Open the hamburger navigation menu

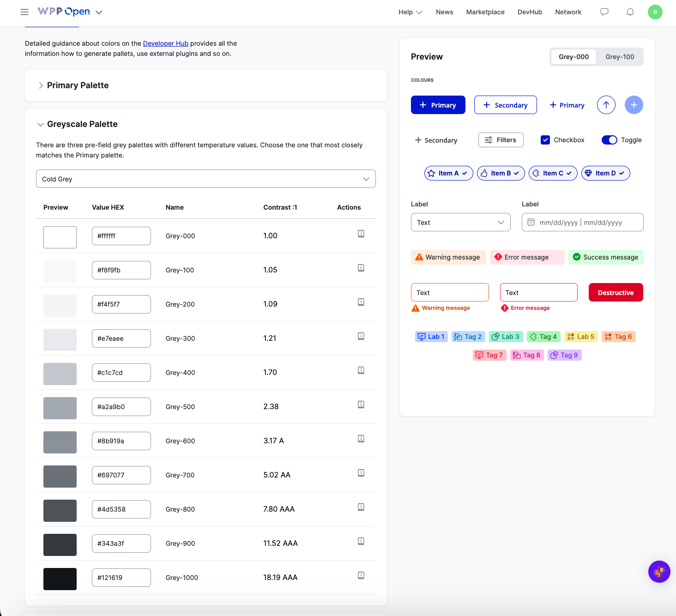click(24, 12)
